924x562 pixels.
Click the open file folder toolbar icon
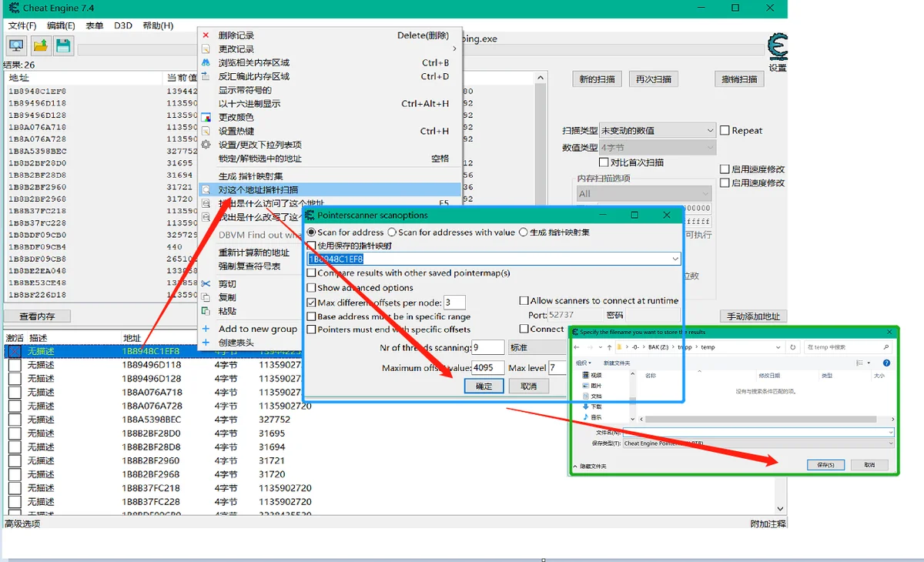(40, 45)
